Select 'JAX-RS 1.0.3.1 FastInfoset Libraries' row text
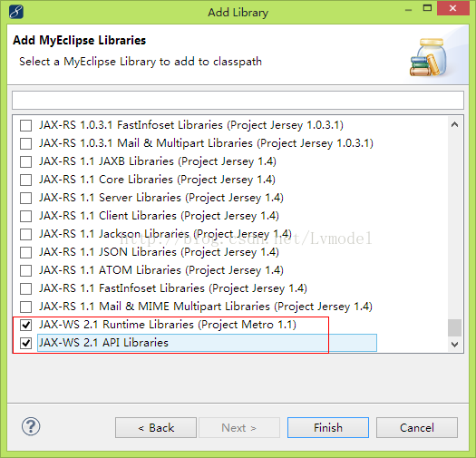 [x=191, y=125]
